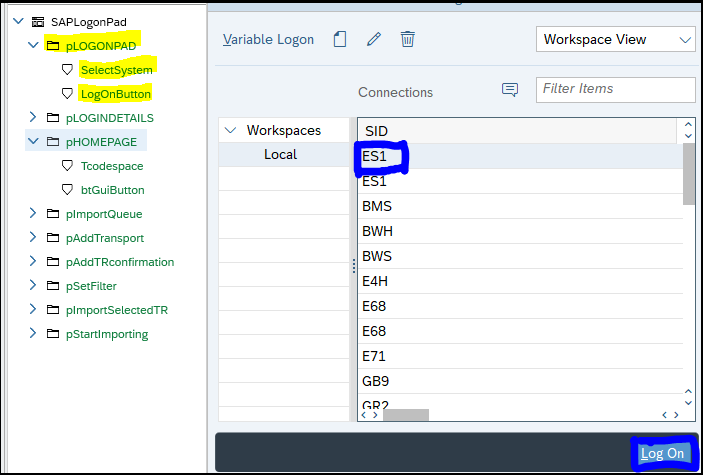Select the BMS connection row
703x475 pixels.
click(520, 206)
